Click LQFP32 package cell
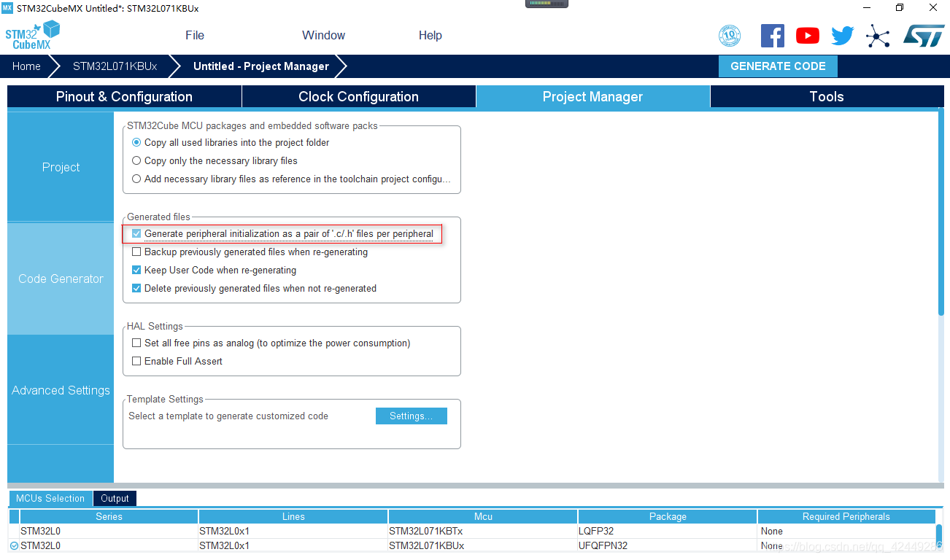The width and height of the screenshot is (950, 560). (668, 531)
